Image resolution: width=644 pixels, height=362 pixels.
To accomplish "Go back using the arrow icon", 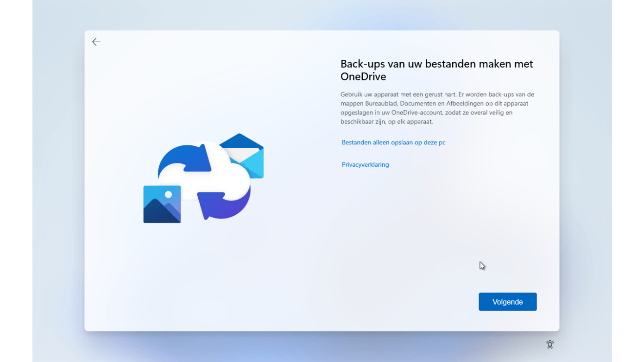I will 96,42.
